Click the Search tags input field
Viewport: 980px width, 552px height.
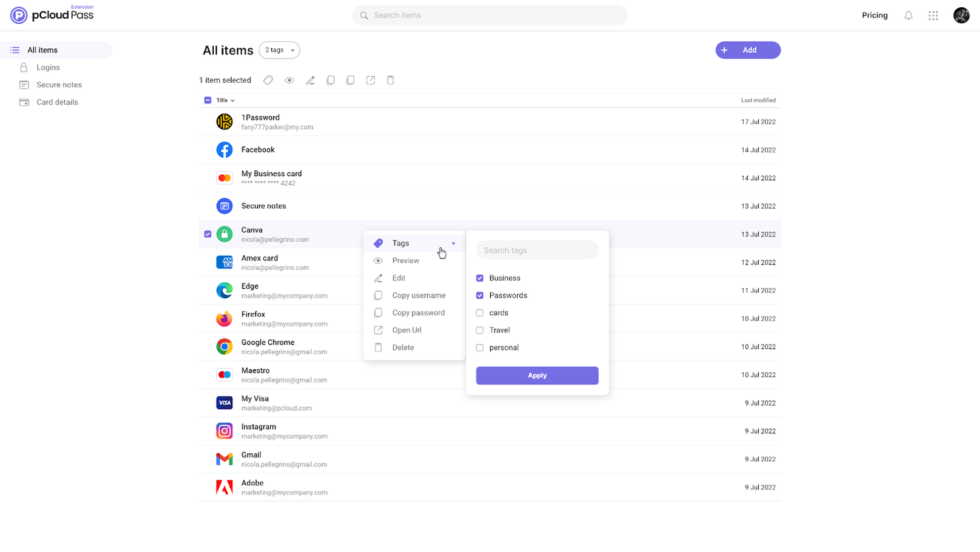point(536,250)
